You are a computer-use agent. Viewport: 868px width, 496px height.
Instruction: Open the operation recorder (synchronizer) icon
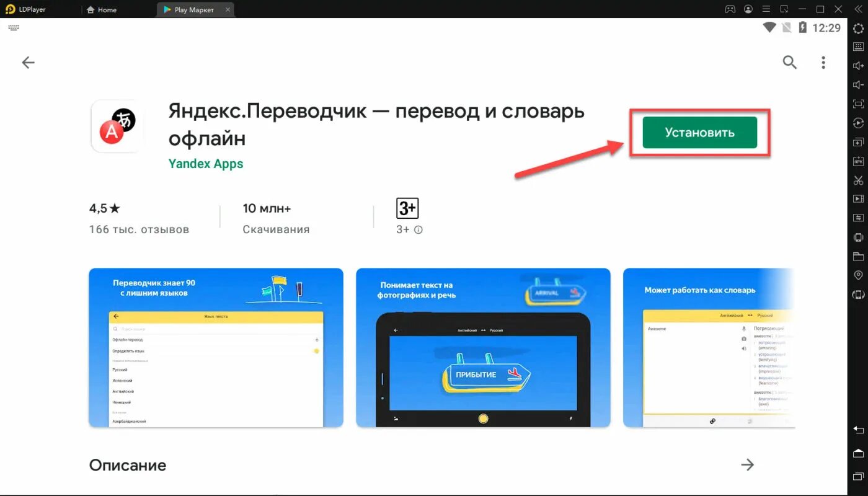point(859,123)
